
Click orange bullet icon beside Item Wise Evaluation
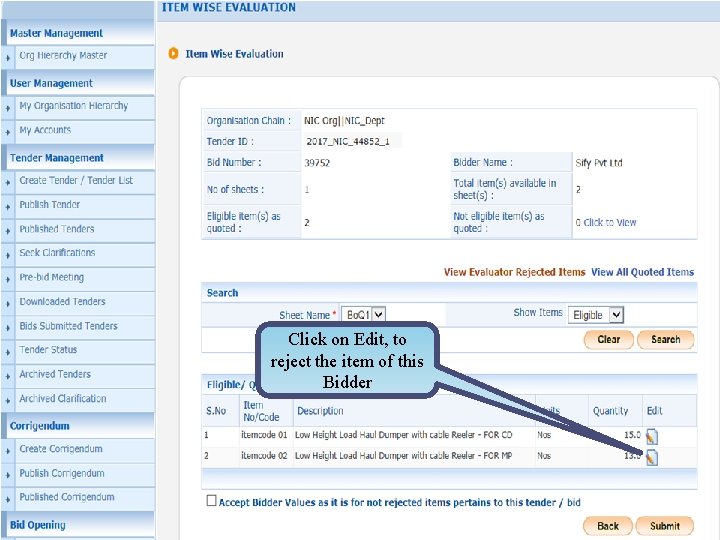(173, 54)
